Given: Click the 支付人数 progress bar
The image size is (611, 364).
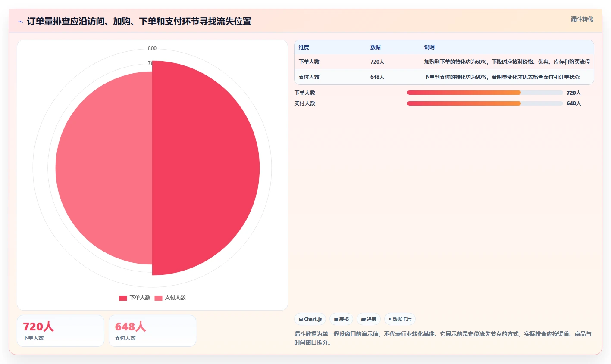Looking at the screenshot, I should click(485, 103).
